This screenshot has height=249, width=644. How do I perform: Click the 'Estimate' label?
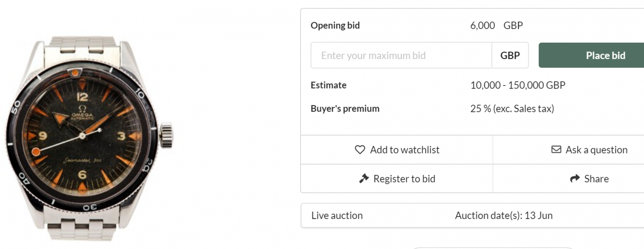[x=329, y=85]
